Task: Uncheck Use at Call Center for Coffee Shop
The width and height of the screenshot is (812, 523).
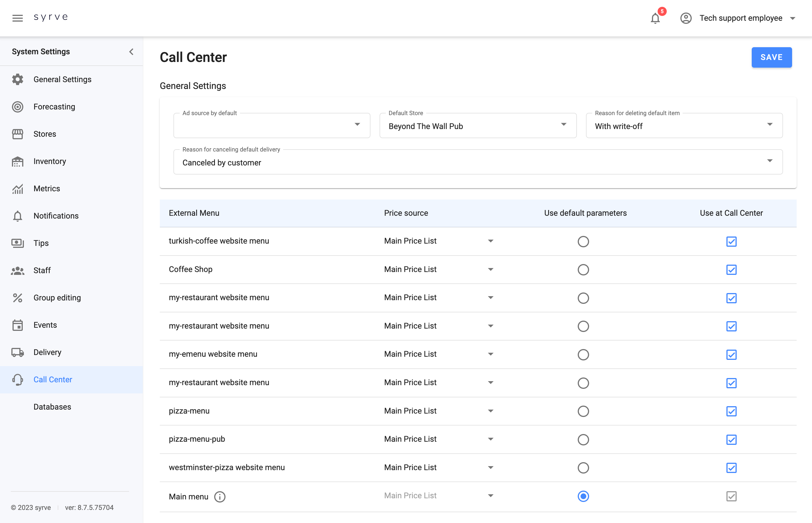Action: point(731,270)
